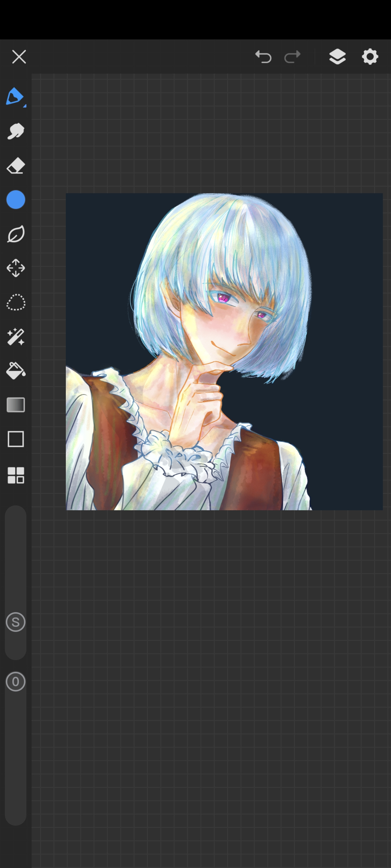This screenshot has width=391, height=868.
Task: Click the opacity slider handle O
Action: (x=16, y=682)
